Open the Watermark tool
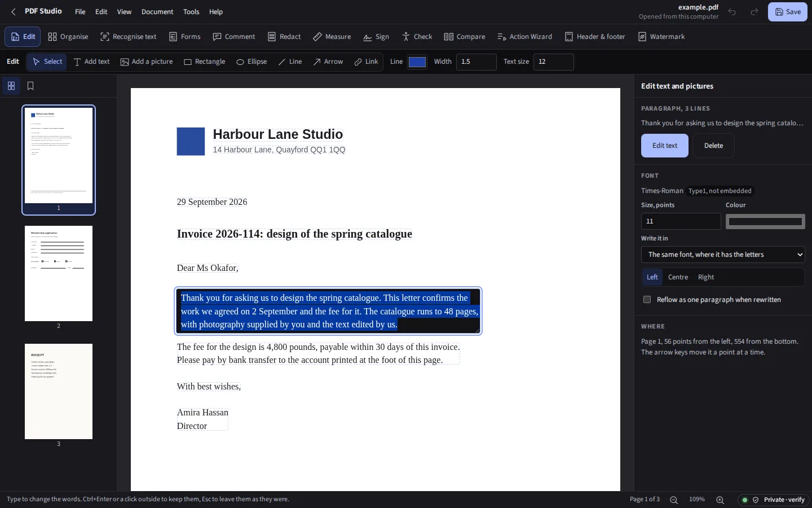The height and width of the screenshot is (508, 812). [x=661, y=37]
